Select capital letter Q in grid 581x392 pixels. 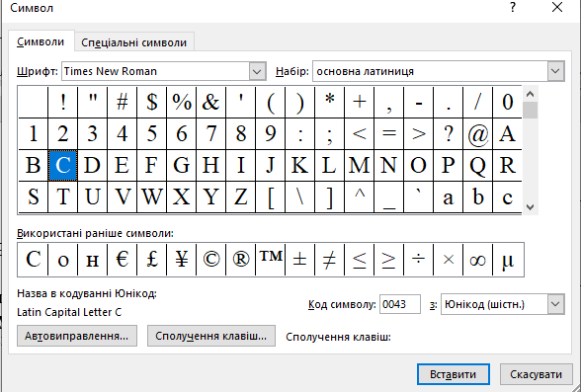[478, 166]
